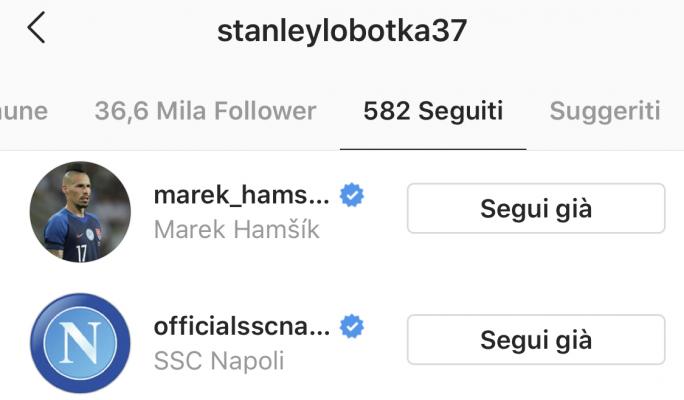
Task: Tap the stanleylobotka37 header title
Action: pos(342,31)
